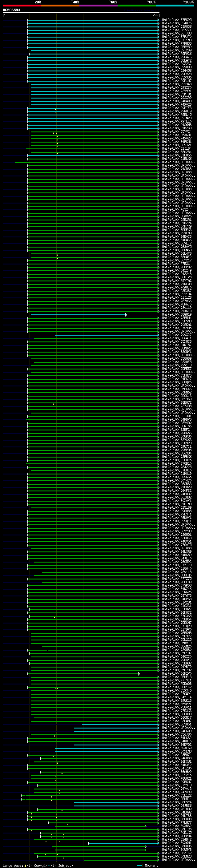The height and width of the screenshot is (868, 197).
Task: Click the 'Large gaps' legend text
Action: 13,866
